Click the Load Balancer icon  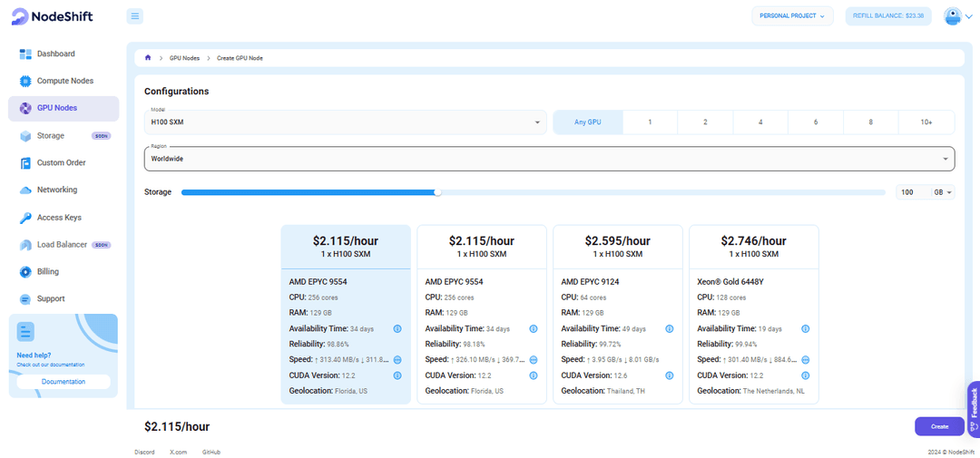[25, 245]
